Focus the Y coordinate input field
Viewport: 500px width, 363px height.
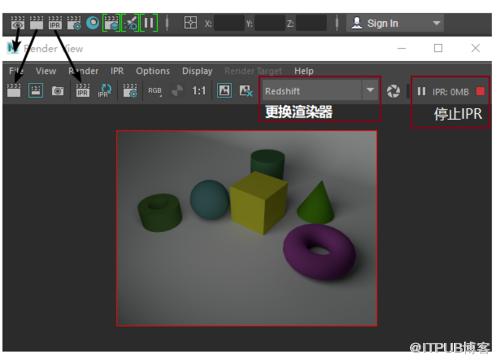(270, 23)
